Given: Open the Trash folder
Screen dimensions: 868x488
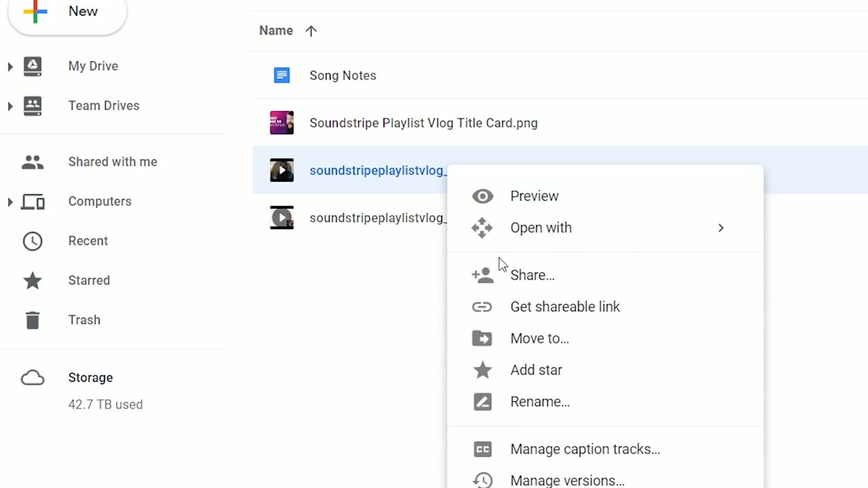Looking at the screenshot, I should coord(84,320).
